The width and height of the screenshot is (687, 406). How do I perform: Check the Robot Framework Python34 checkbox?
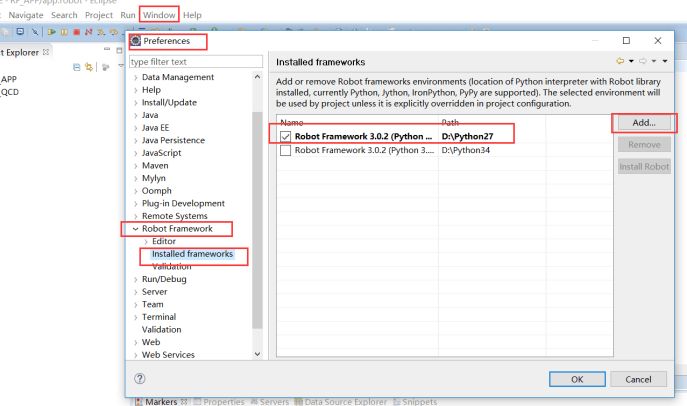tap(285, 150)
